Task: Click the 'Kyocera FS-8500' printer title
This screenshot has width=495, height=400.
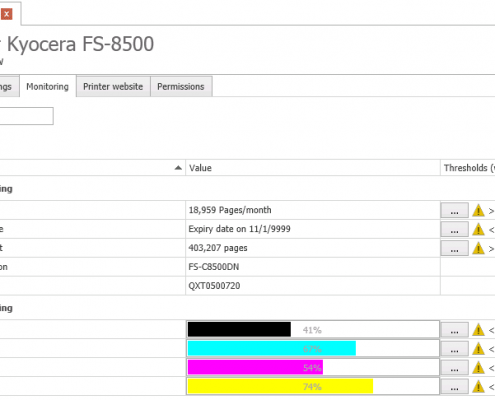Action: coord(80,44)
